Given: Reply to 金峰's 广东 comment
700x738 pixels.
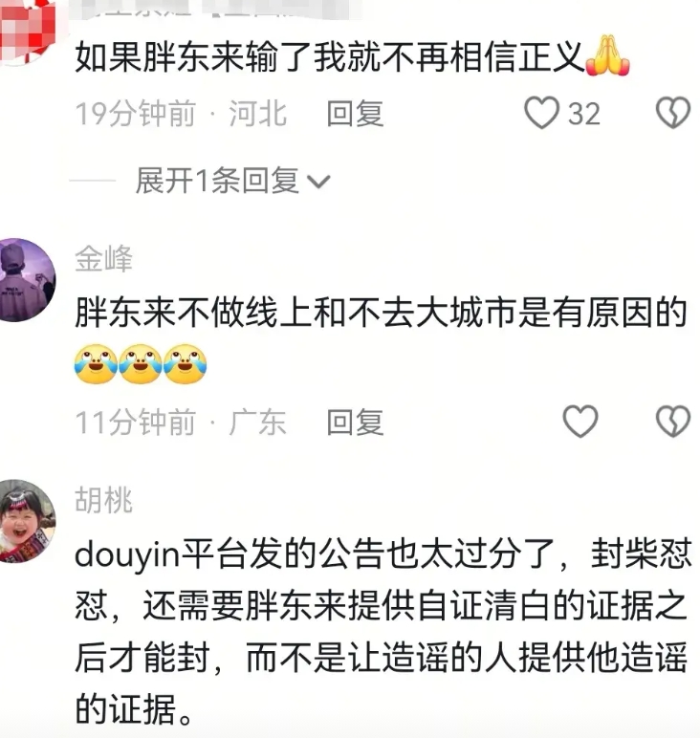Looking at the screenshot, I should pos(356,422).
